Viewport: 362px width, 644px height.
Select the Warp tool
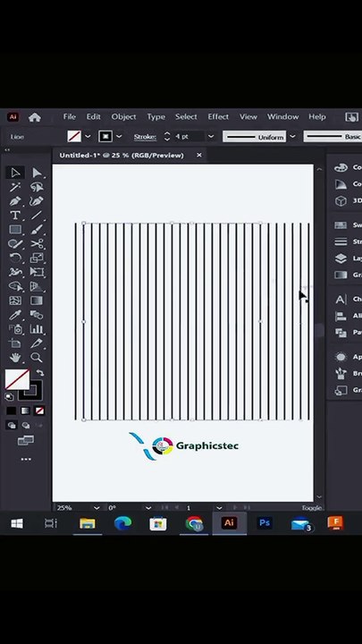pyautogui.click(x=15, y=272)
